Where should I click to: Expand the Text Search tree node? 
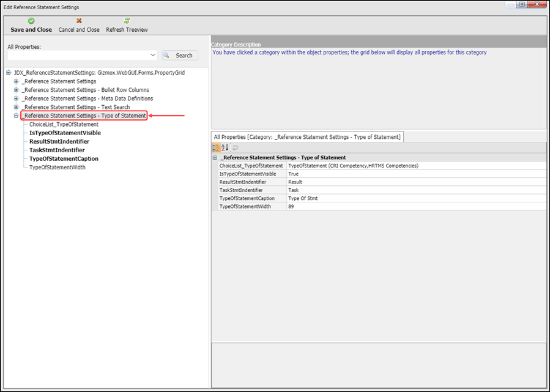17,107
